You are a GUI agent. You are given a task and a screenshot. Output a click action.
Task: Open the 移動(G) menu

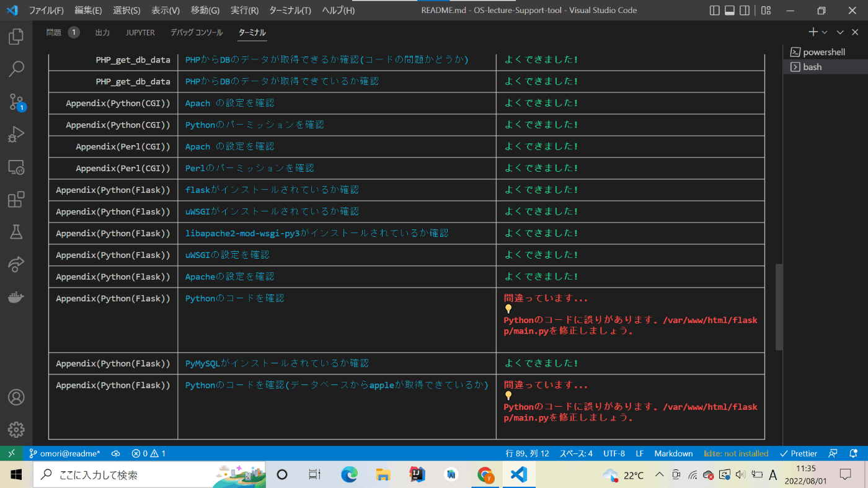point(205,11)
